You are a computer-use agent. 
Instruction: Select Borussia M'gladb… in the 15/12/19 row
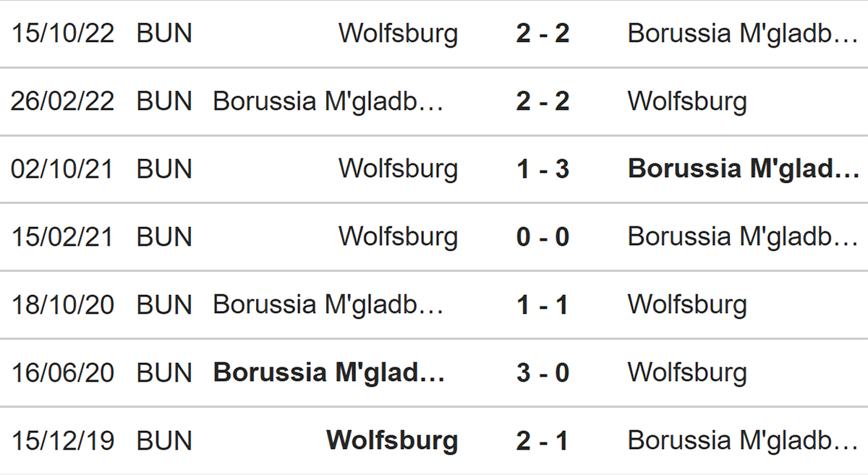744,441
